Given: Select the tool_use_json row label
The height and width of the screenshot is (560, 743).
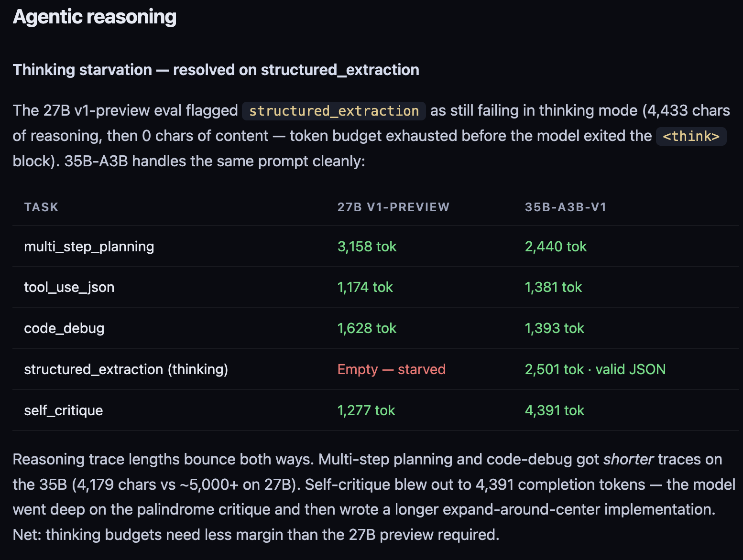Looking at the screenshot, I should (69, 287).
